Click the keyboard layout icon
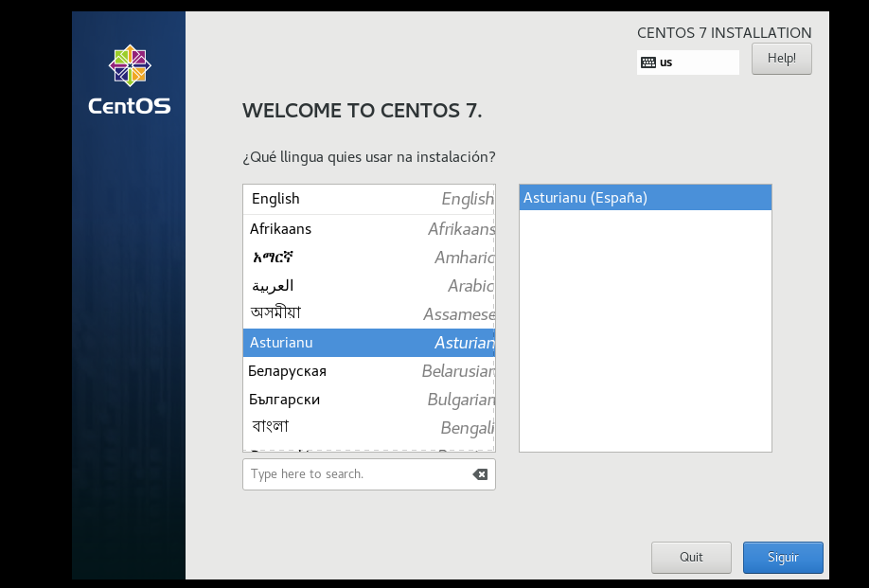Image resolution: width=869 pixels, height=588 pixels. 647,62
